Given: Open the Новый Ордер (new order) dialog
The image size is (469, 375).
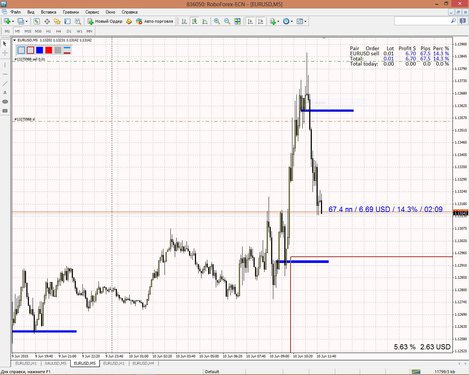Looking at the screenshot, I should tap(105, 21).
